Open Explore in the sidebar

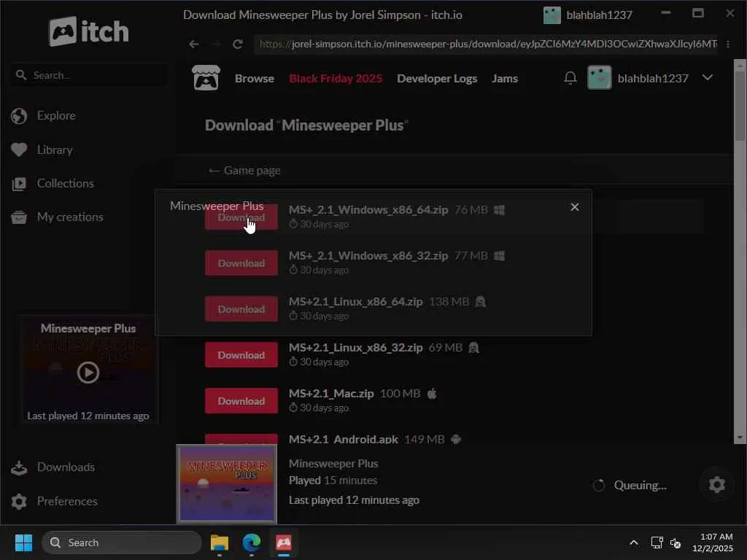[55, 116]
